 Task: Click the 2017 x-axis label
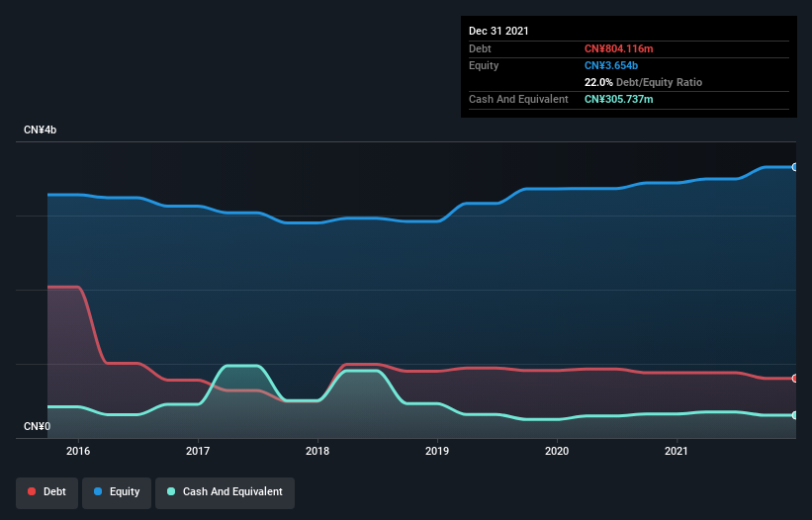(x=198, y=451)
